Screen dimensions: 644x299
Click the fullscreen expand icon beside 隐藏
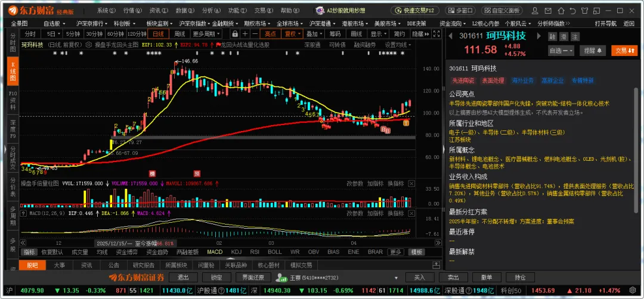[x=436, y=33]
